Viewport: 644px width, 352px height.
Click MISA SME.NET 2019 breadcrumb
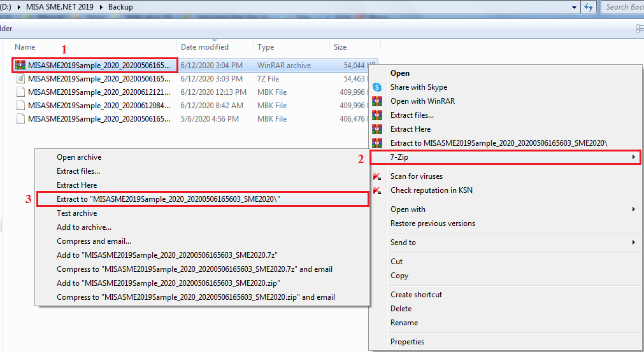pos(59,7)
